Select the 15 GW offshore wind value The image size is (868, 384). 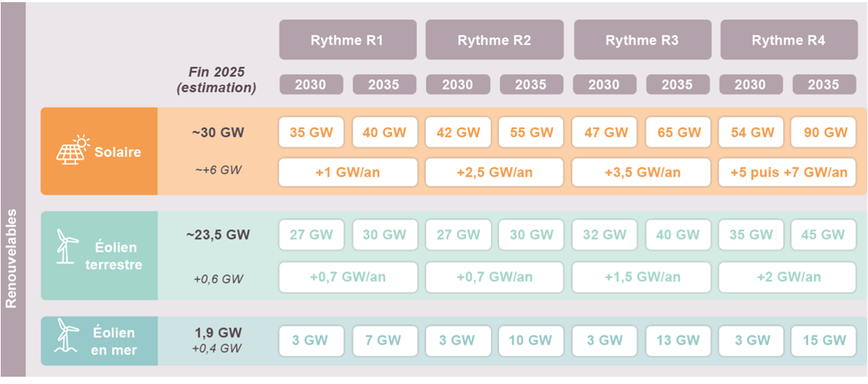[x=824, y=340]
